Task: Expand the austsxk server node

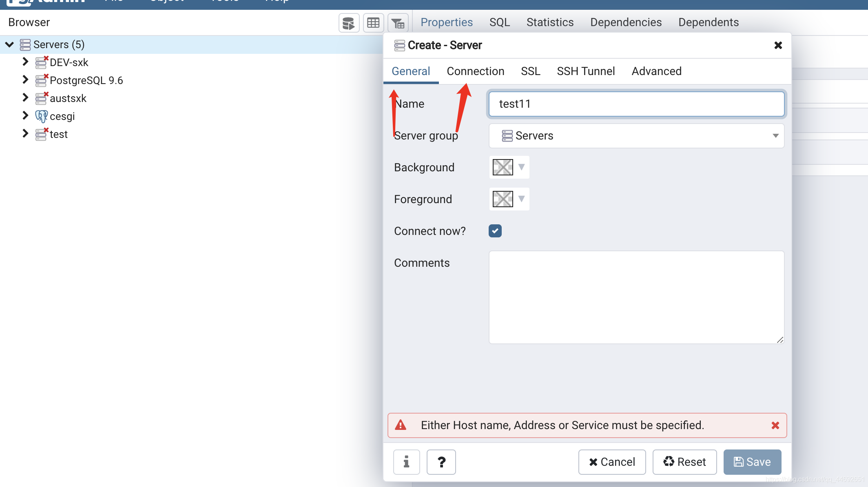Action: [25, 98]
